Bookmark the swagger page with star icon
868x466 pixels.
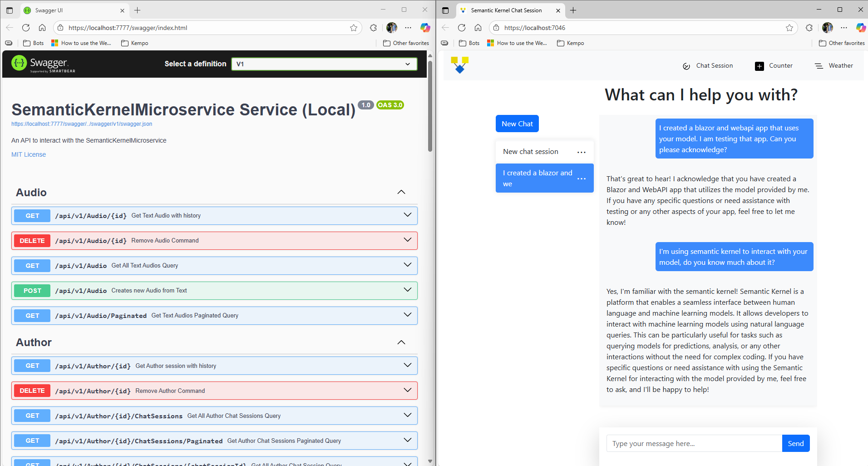click(x=354, y=28)
